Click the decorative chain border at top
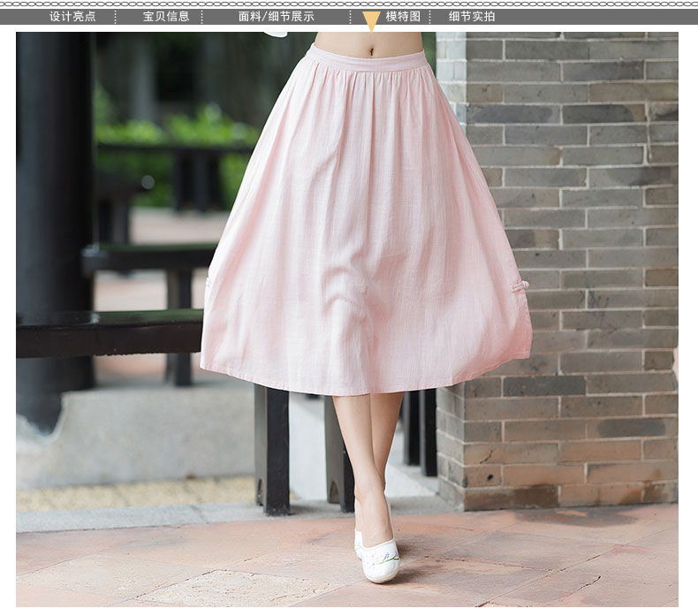Viewport: 698px width, 616px height. tap(349, 4)
